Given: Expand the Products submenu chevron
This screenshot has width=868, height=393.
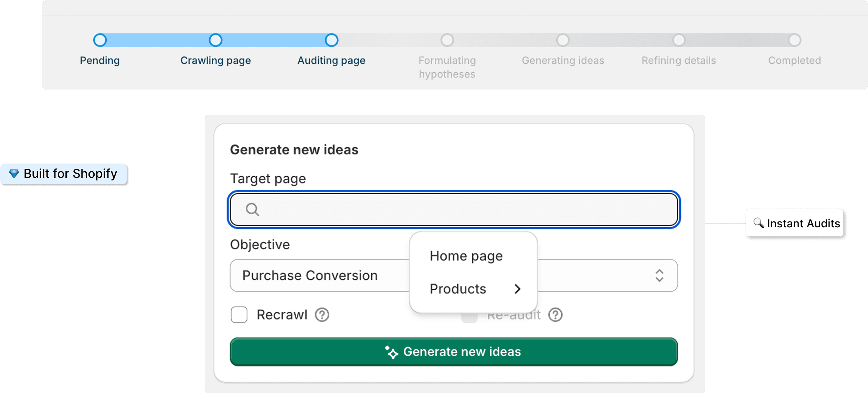Looking at the screenshot, I should 517,289.
